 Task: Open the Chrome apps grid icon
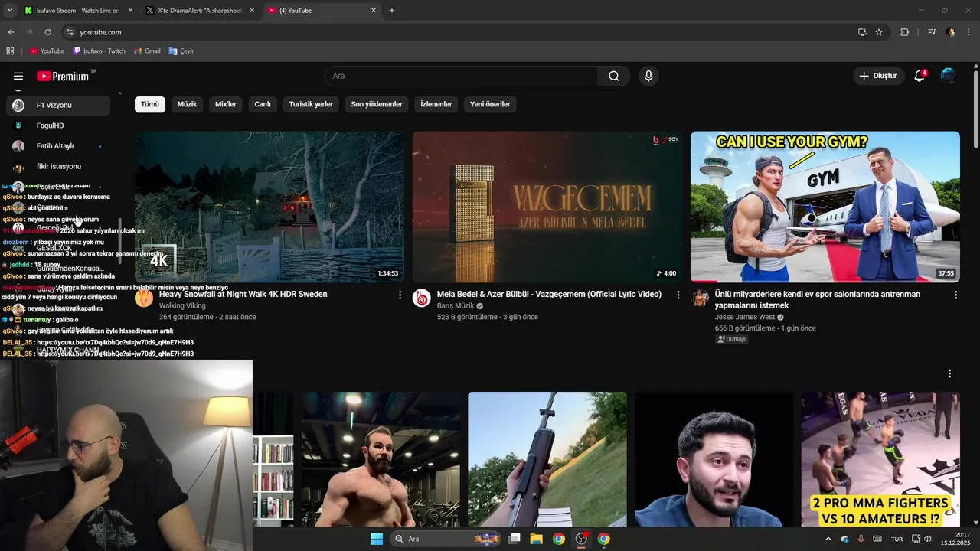(10, 51)
